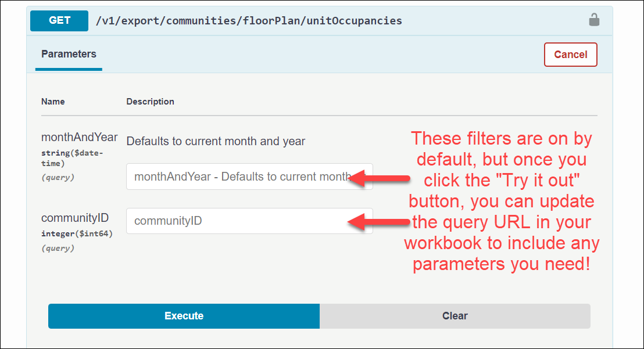The width and height of the screenshot is (644, 349).
Task: Select the lock icon to authorize the endpoint
Action: [x=594, y=19]
